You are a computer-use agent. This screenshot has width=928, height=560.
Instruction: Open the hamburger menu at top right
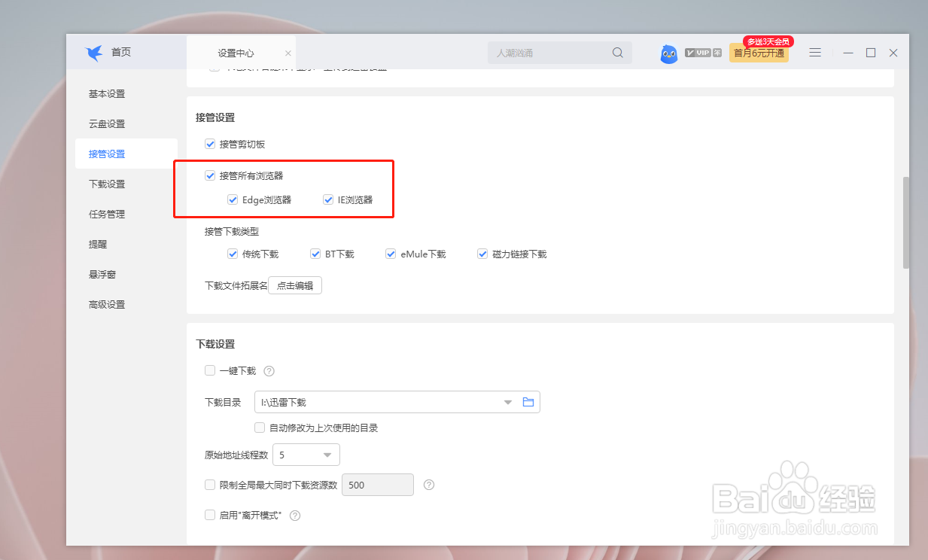pyautogui.click(x=815, y=53)
